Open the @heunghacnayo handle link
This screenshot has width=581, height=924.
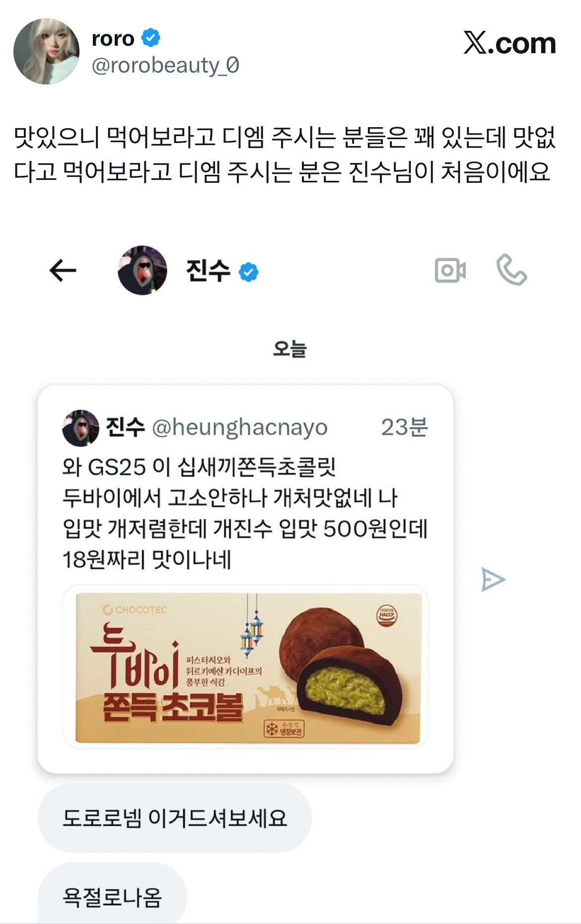pyautogui.click(x=240, y=427)
